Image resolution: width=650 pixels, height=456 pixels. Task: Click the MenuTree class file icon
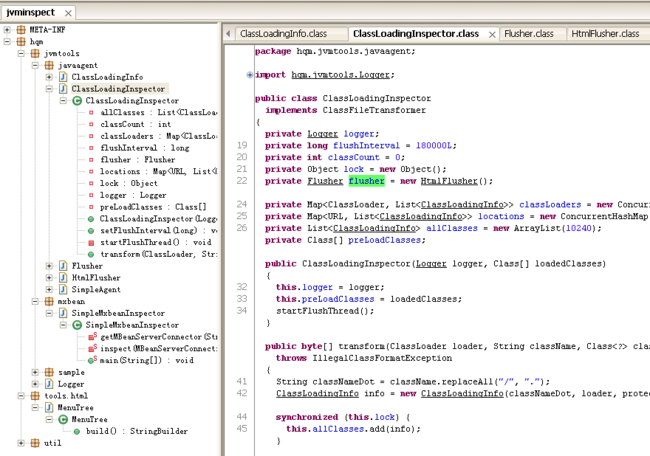[x=49, y=407]
